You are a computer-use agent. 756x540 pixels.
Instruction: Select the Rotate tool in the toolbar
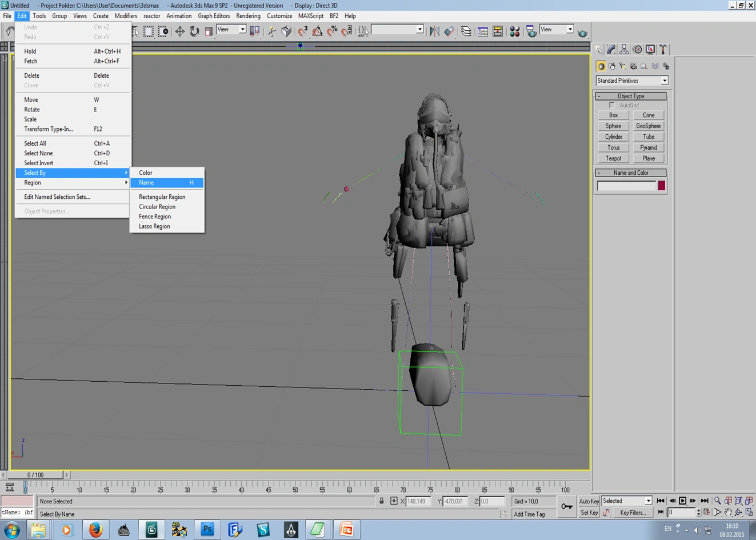(194, 31)
